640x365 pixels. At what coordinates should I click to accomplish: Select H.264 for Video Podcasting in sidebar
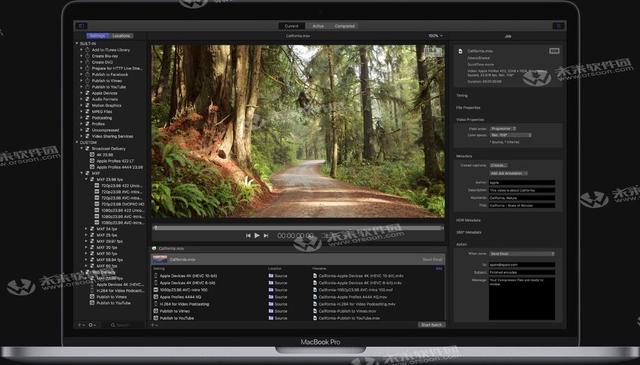tap(120, 291)
